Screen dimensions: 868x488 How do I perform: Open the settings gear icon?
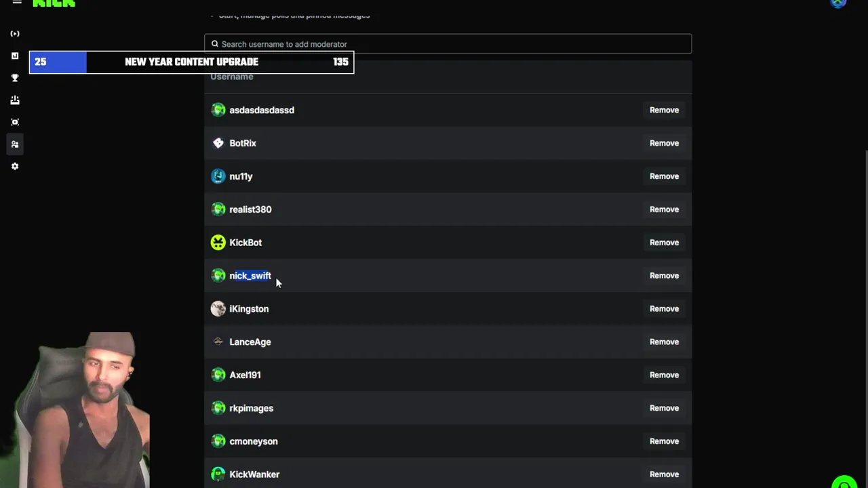[15, 166]
